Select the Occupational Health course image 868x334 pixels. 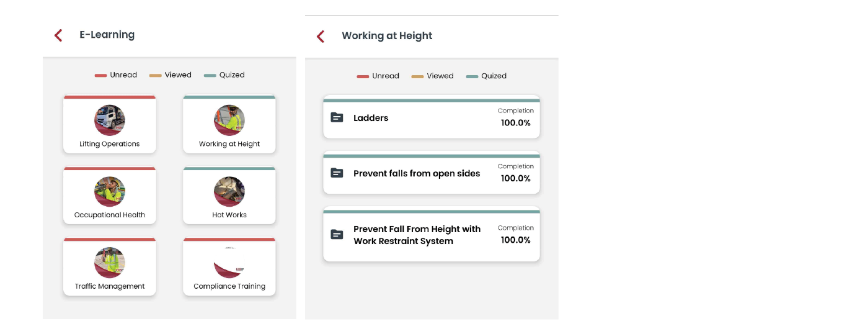click(x=110, y=191)
